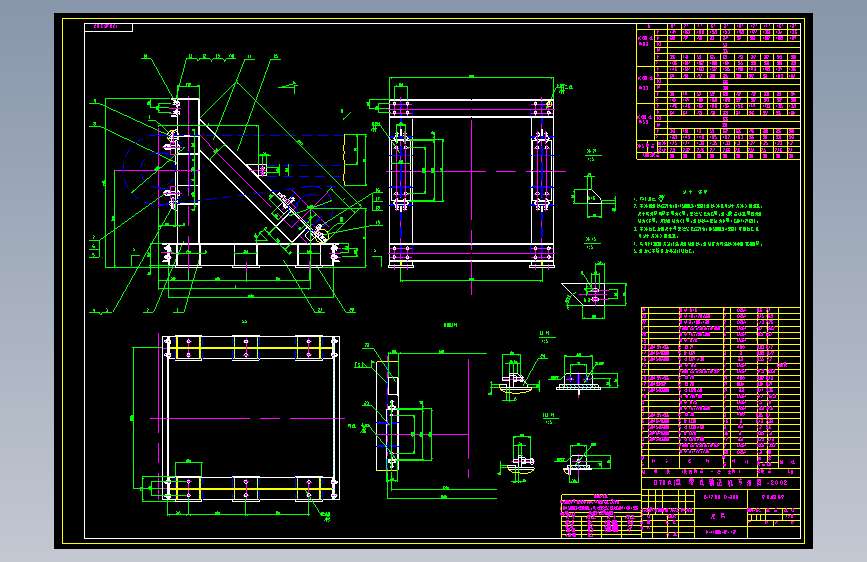Image resolution: width=867 pixels, height=562 pixels.
Task: Click the small white label box at sheet corner
Action: [108, 27]
